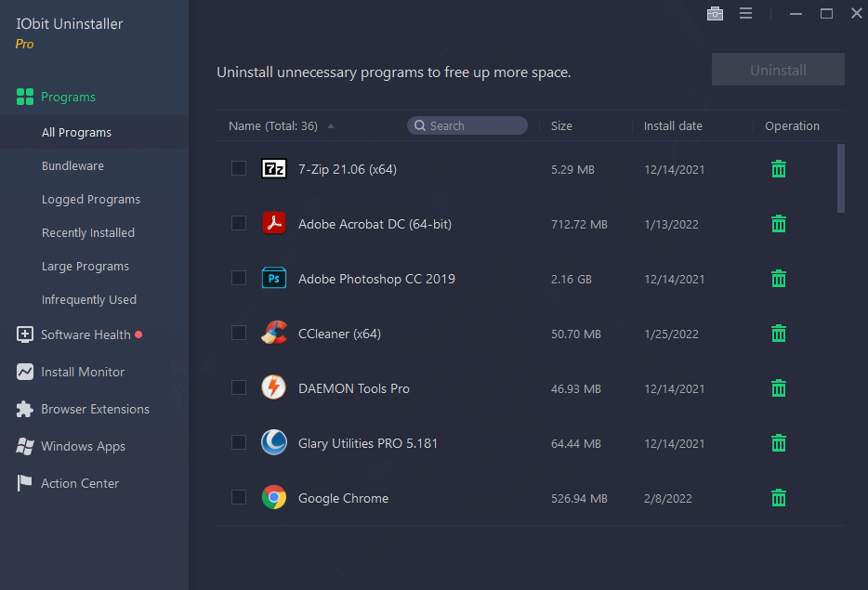Click the Name (Total: 36) header
868x590 pixels.
273,126
